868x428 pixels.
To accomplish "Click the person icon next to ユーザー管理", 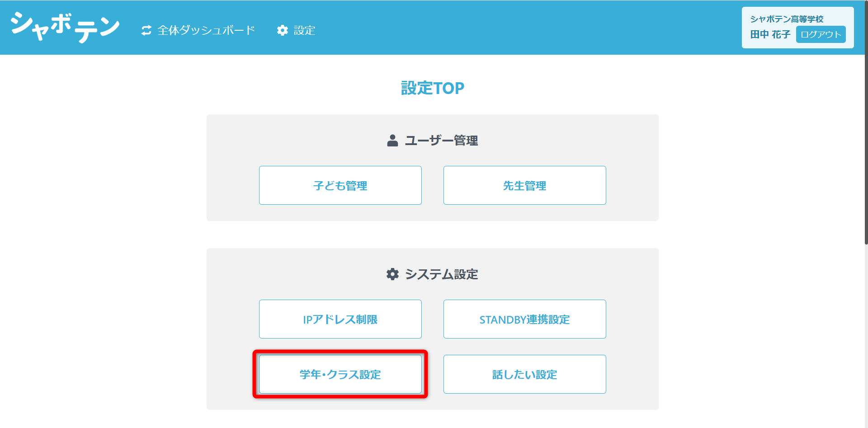I will 392,141.
